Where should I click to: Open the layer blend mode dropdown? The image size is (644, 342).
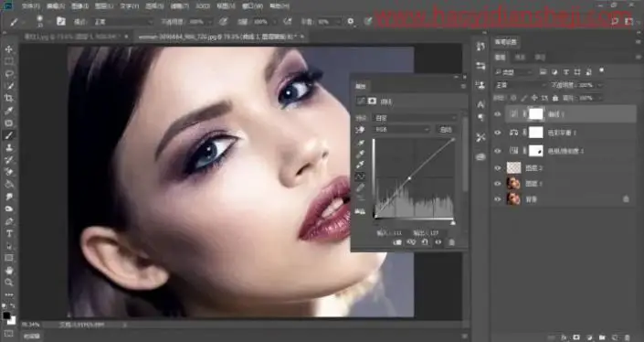coord(520,85)
